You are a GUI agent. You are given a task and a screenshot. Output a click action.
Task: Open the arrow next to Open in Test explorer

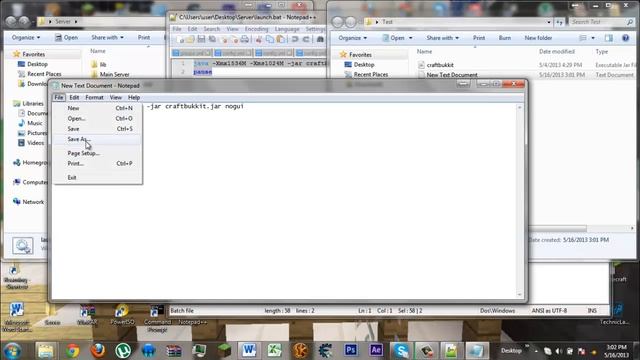411,38
